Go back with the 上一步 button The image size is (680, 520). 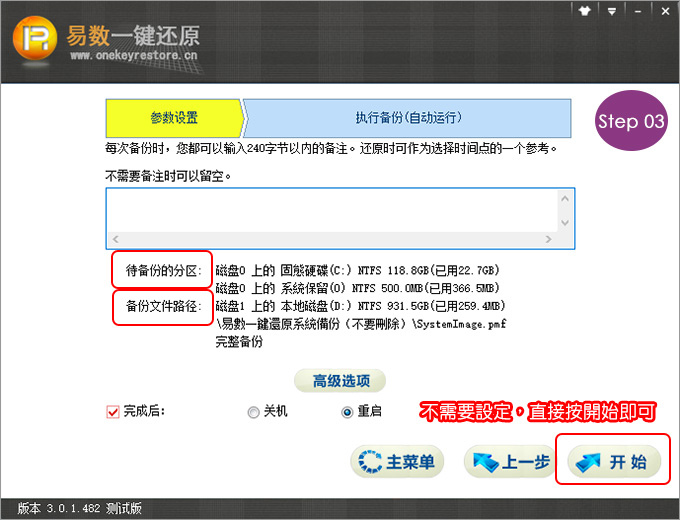[510, 461]
